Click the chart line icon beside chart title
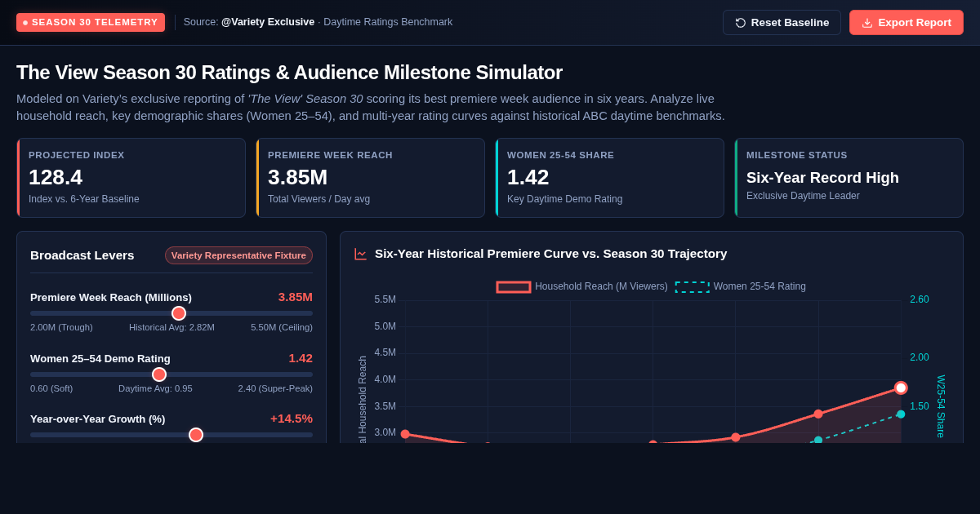Screen dimensions: 980x514 pos(360,254)
